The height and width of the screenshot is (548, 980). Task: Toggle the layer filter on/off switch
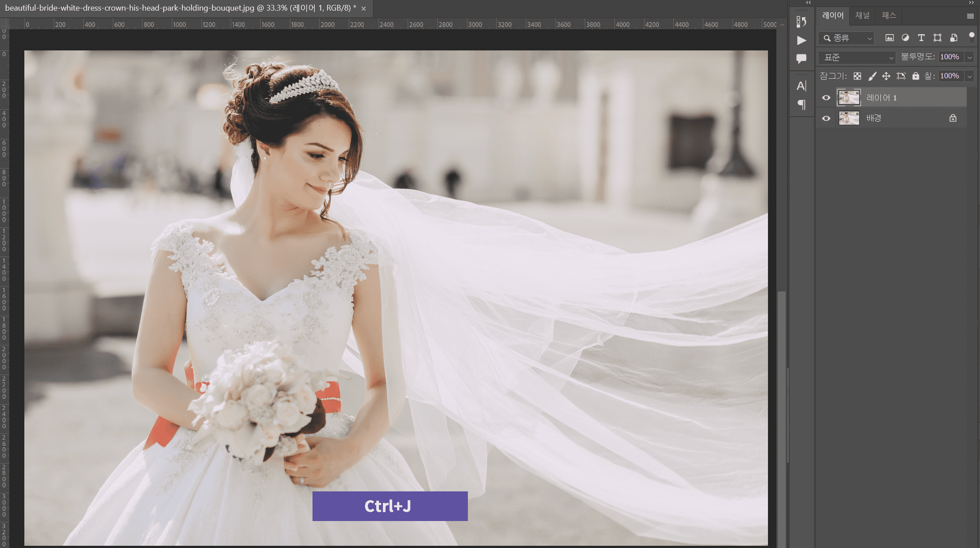(972, 37)
